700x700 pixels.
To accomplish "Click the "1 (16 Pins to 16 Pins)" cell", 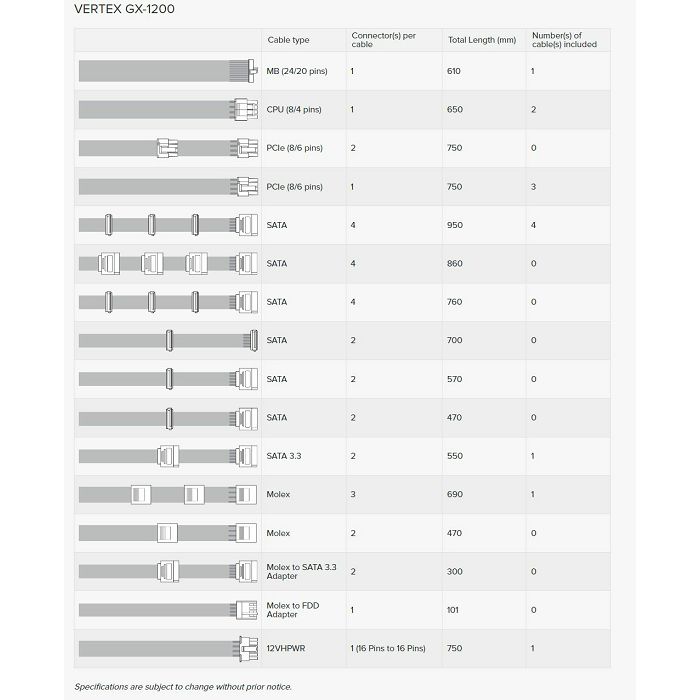I will coord(389,648).
